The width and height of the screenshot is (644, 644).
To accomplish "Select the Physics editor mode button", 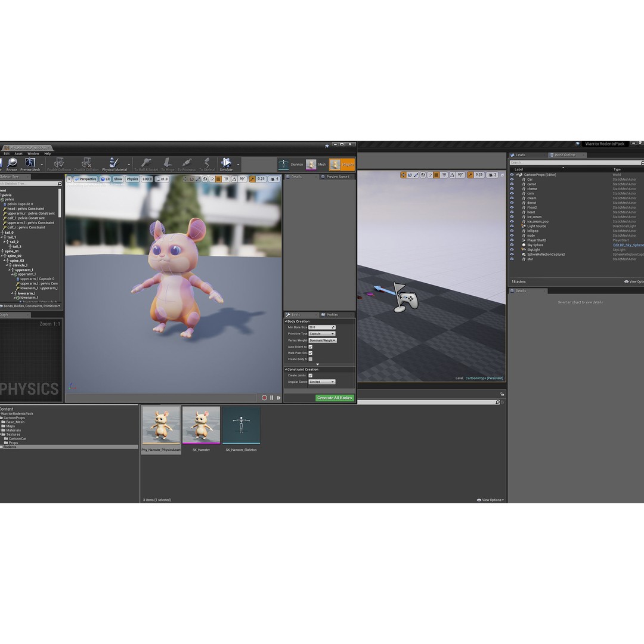I will pyautogui.click(x=342, y=165).
